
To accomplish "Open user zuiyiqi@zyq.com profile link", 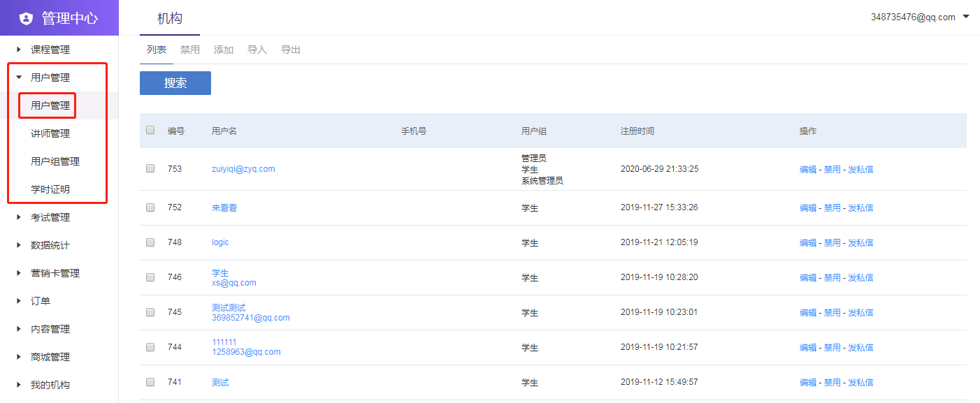I will [243, 169].
